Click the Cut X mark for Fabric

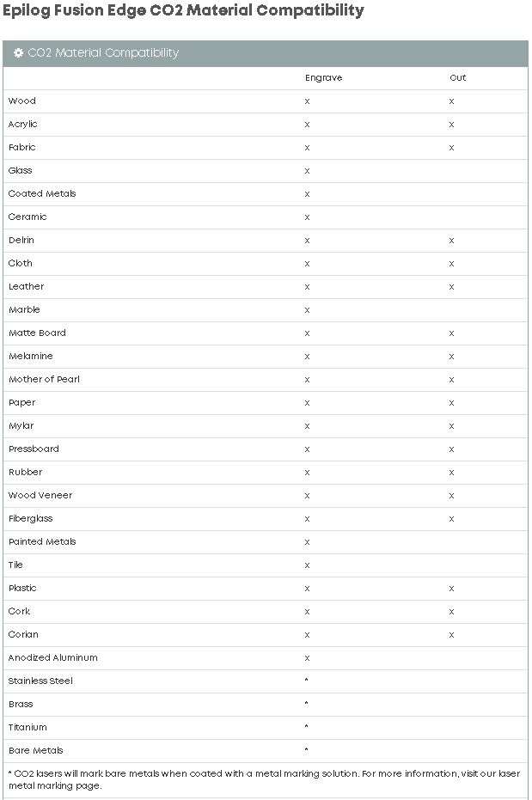point(451,148)
